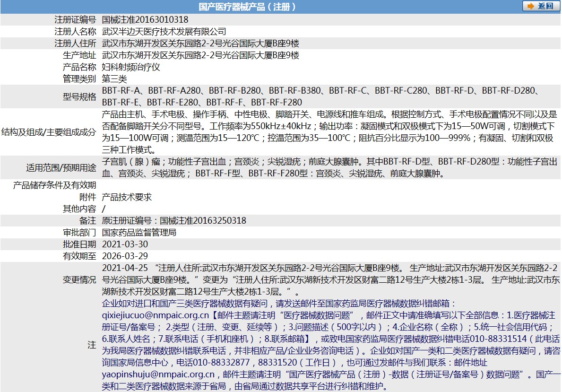562x392 pixels.
Task: Click the 型号规格 label
Action: (x=79, y=96)
